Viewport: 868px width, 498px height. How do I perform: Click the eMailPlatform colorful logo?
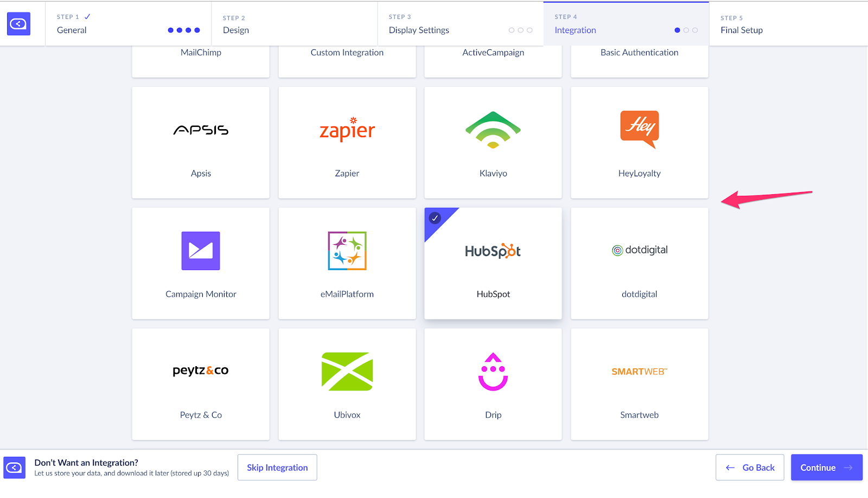point(347,251)
